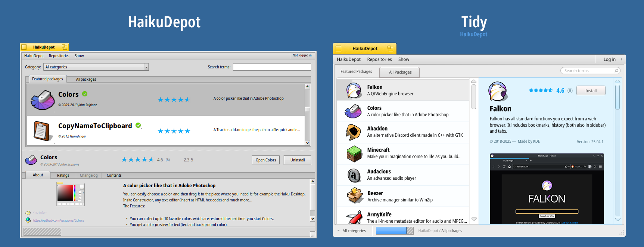Click the up arrow of the About description scrollbar
644x247 pixels.
click(312, 181)
